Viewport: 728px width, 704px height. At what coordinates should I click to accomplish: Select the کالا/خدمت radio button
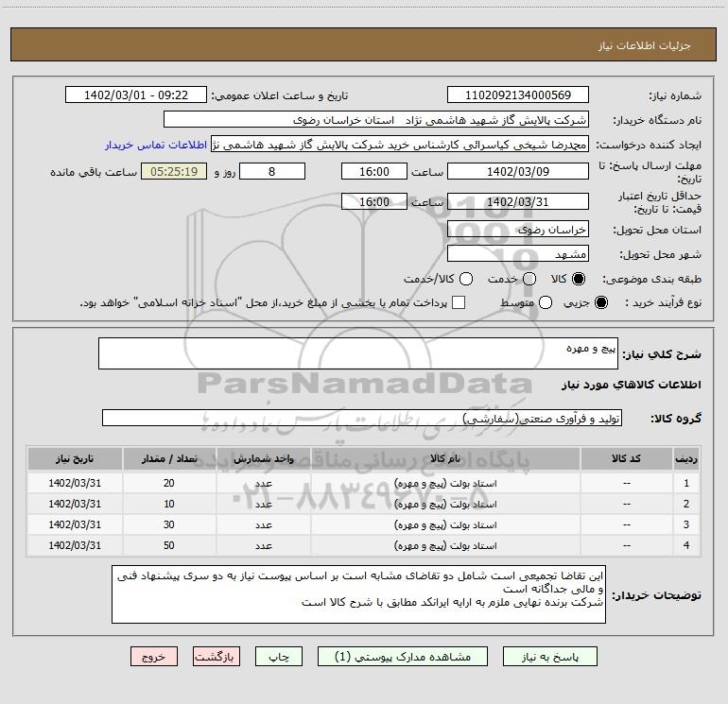(466, 279)
